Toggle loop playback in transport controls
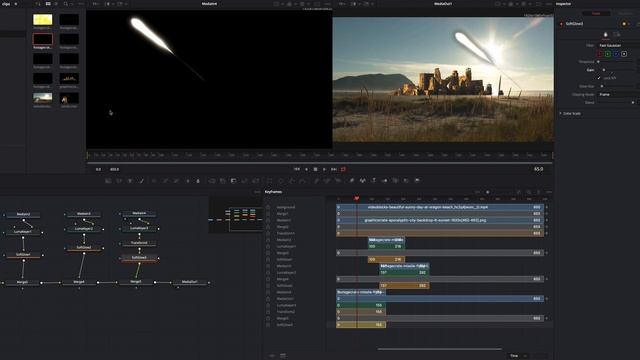The width and height of the screenshot is (640, 360). (343, 169)
